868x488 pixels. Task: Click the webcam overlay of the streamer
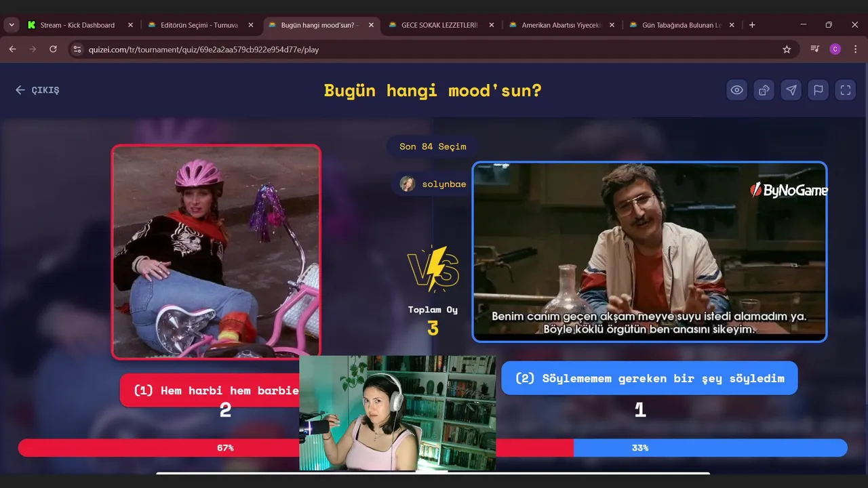coord(397,413)
